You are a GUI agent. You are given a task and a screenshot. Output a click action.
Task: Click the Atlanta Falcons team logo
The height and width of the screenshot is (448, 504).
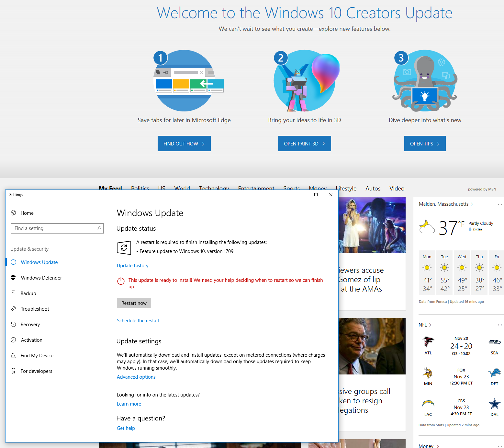tap(428, 342)
